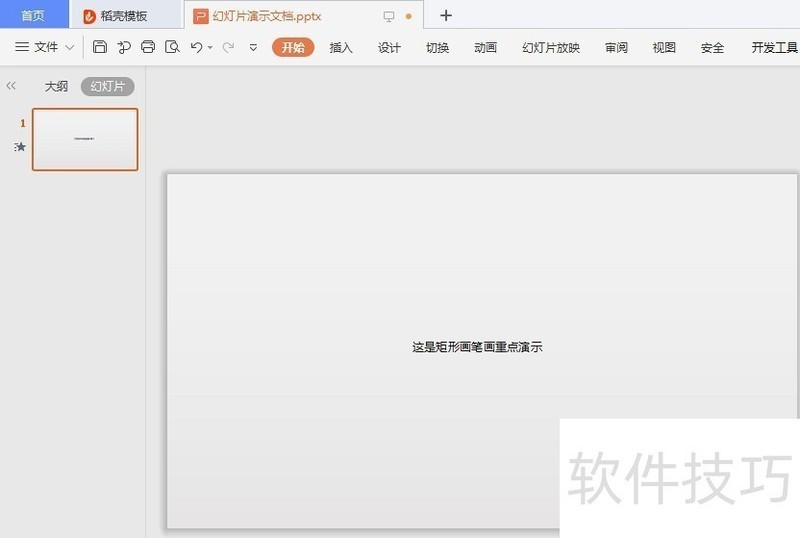Click the Save icon in the toolbar
This screenshot has height=538, width=800.
(x=100, y=47)
